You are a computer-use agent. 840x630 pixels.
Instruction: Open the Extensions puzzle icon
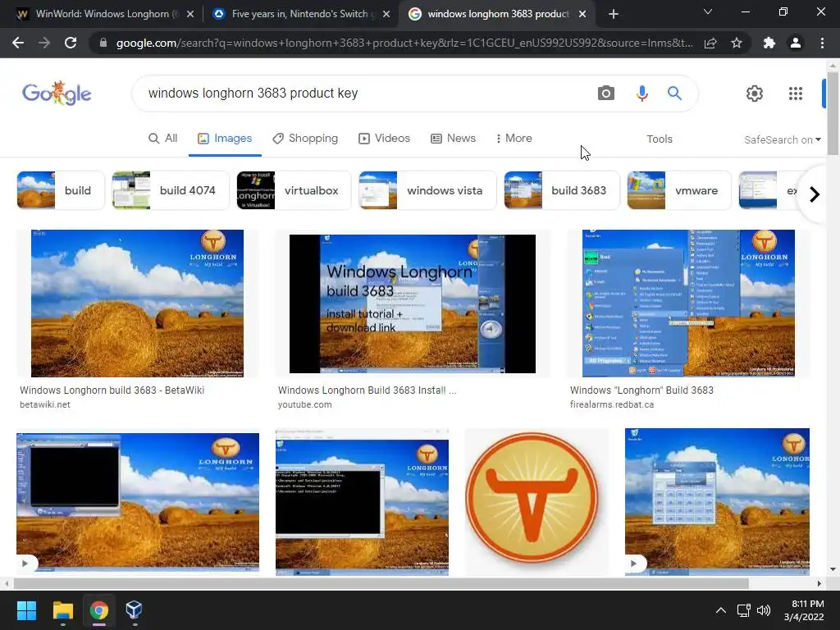click(769, 43)
